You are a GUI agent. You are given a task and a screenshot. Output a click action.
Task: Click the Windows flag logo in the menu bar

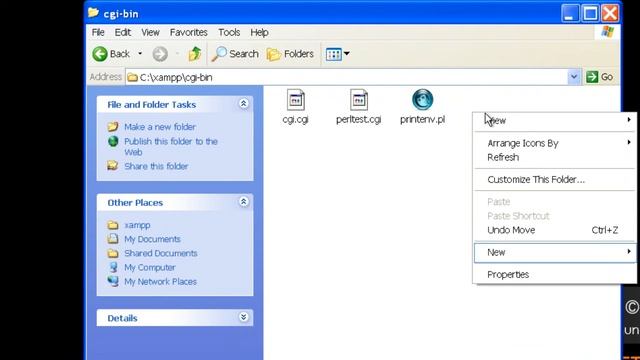pyautogui.click(x=607, y=32)
